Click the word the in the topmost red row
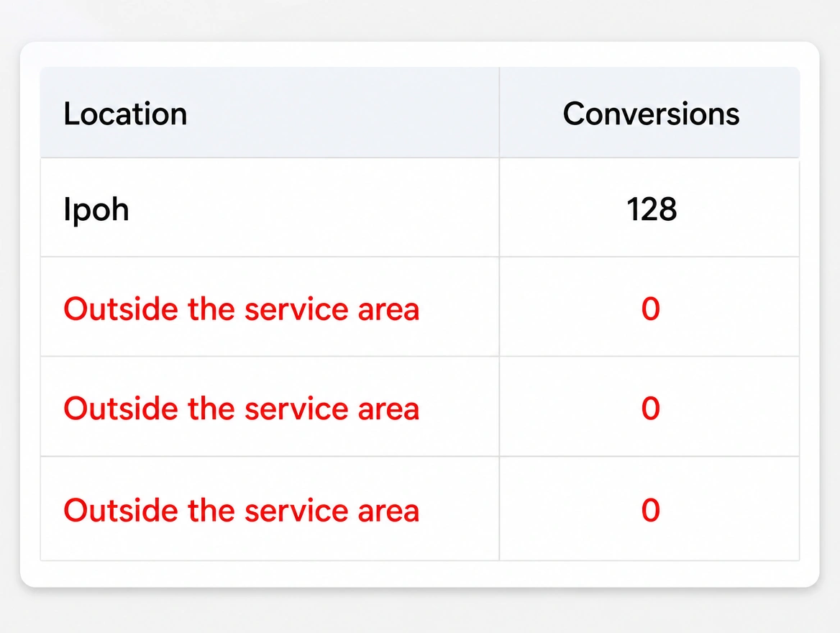840x633 pixels. coord(211,309)
